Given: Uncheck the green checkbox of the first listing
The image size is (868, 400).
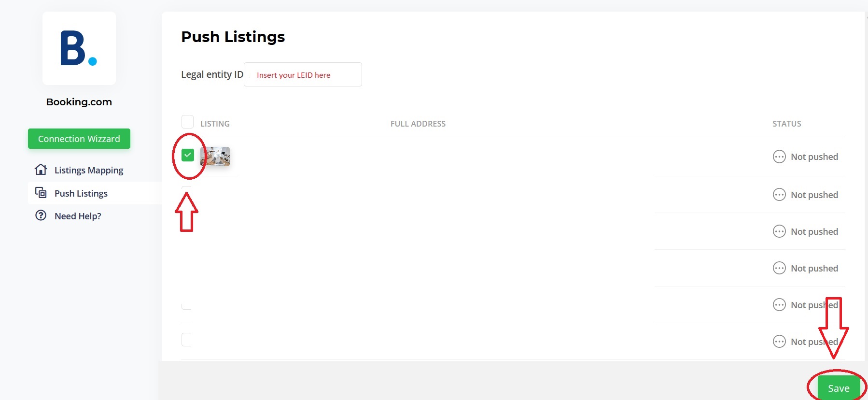Looking at the screenshot, I should click(x=188, y=155).
